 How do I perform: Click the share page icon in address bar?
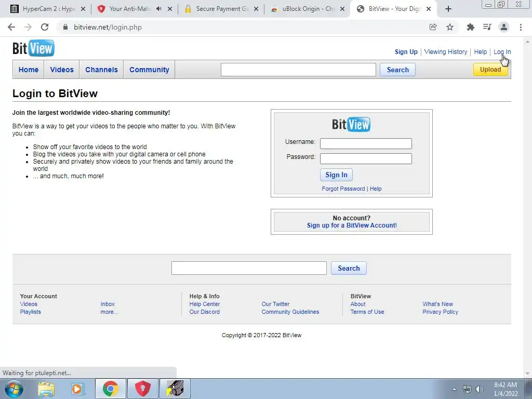click(433, 27)
